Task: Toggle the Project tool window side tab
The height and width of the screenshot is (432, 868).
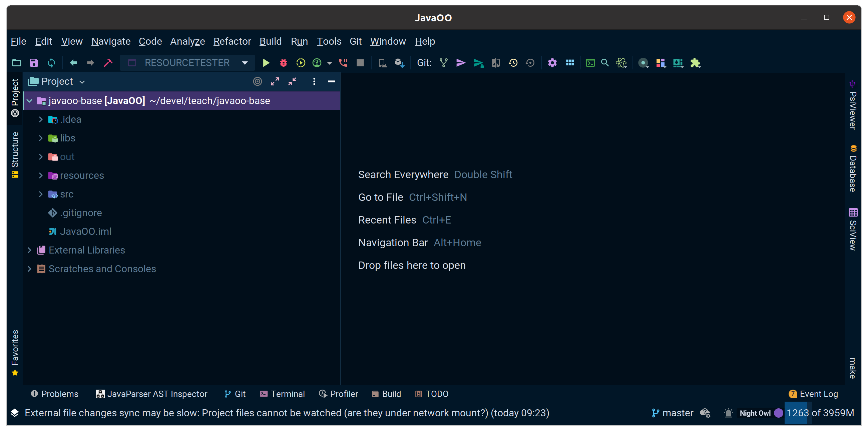Action: (15, 98)
